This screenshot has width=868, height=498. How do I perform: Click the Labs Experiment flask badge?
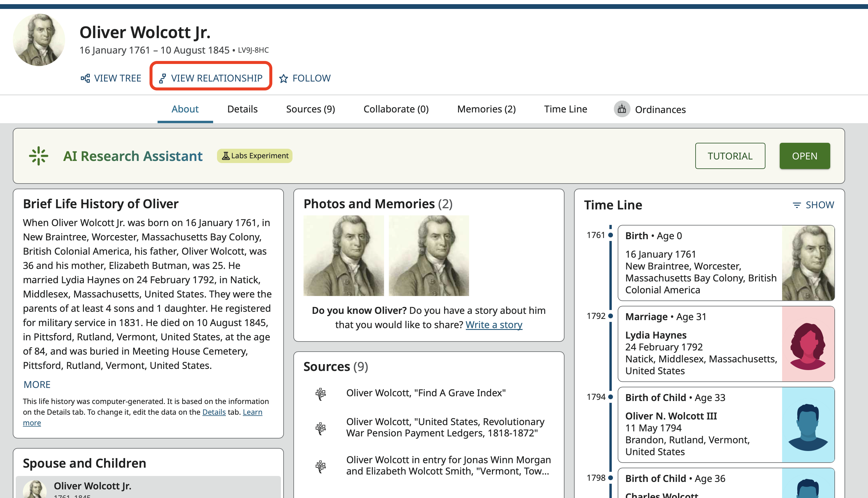pyautogui.click(x=254, y=156)
